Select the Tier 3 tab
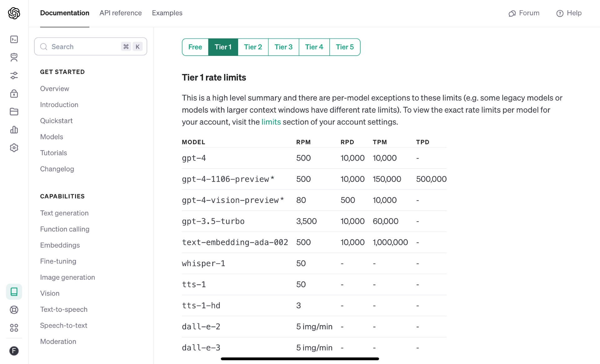Screen dimensions: 600x364 [x=283, y=47]
